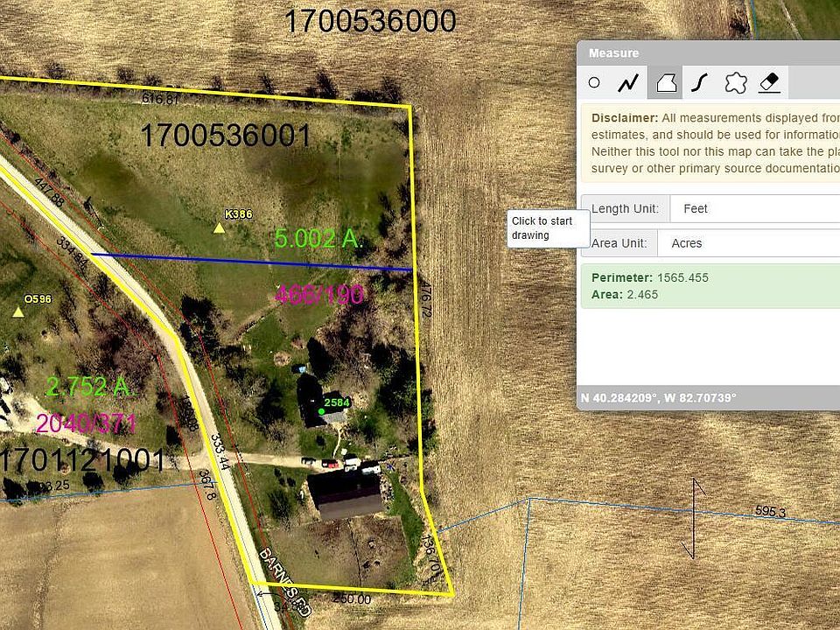Screen dimensions: 840x630
Task: Choose the freehand line measure tool
Action: (x=699, y=83)
